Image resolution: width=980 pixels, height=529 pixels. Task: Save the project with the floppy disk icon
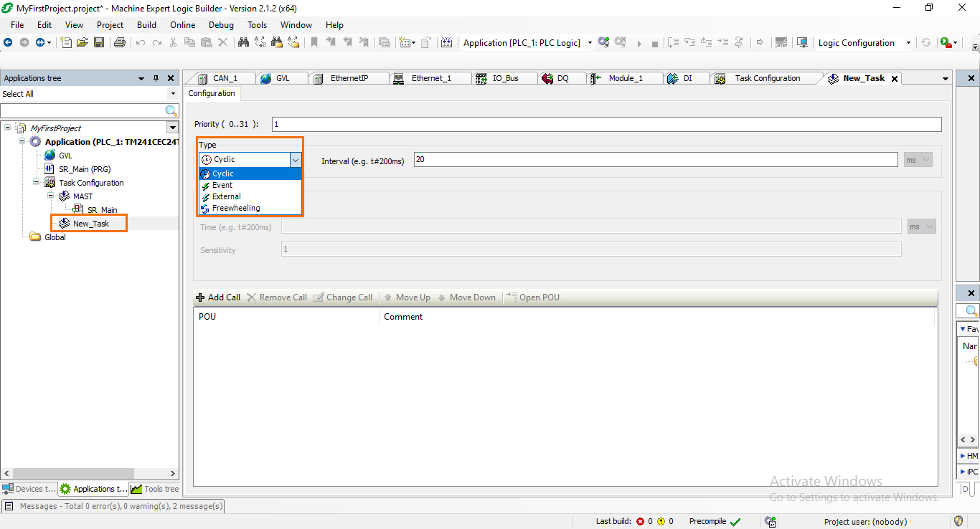point(99,42)
